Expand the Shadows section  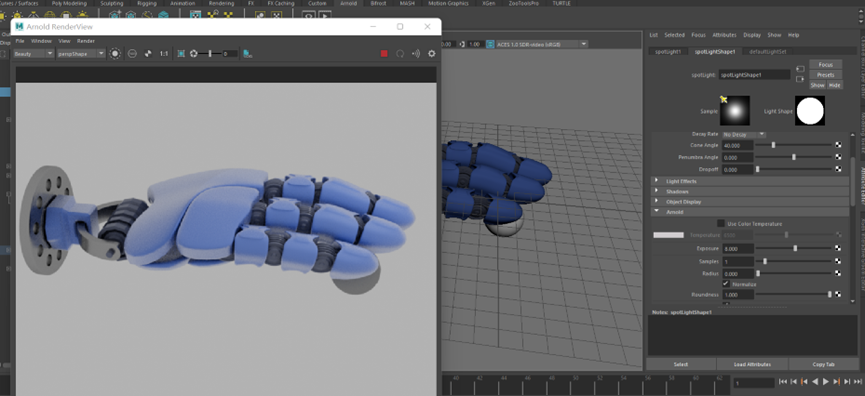click(750, 191)
